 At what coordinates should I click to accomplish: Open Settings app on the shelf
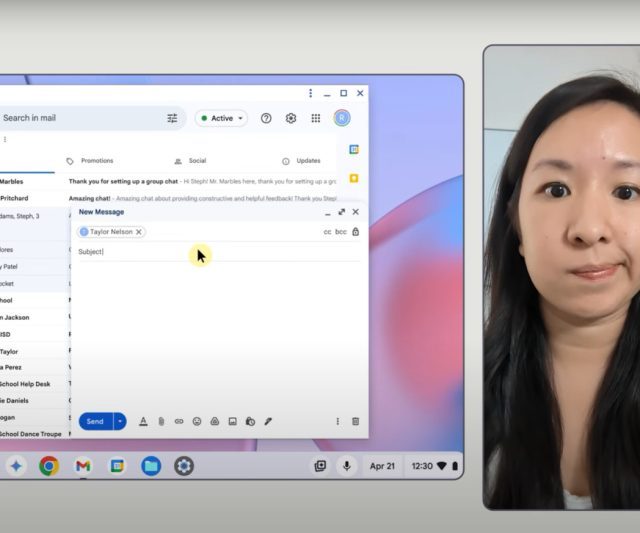pos(184,466)
